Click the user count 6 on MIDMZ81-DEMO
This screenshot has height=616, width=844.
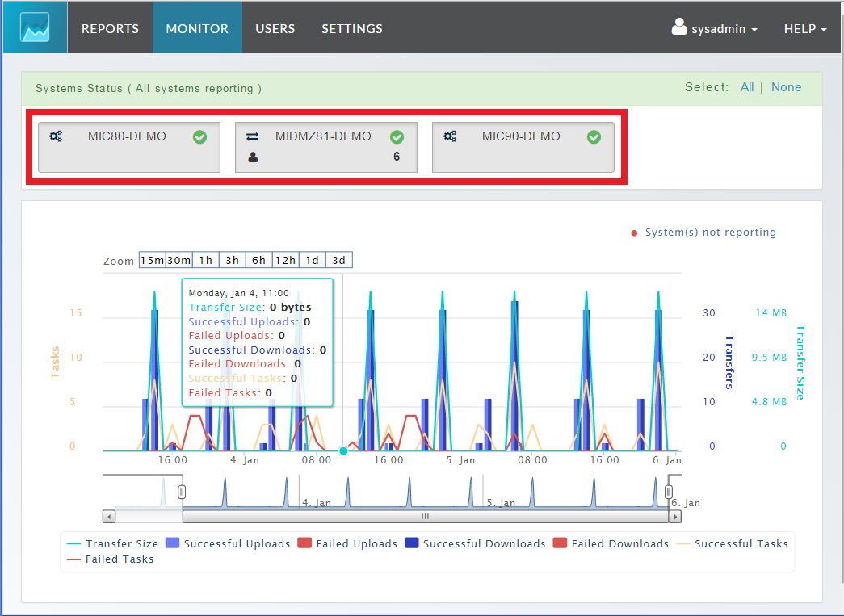397,157
